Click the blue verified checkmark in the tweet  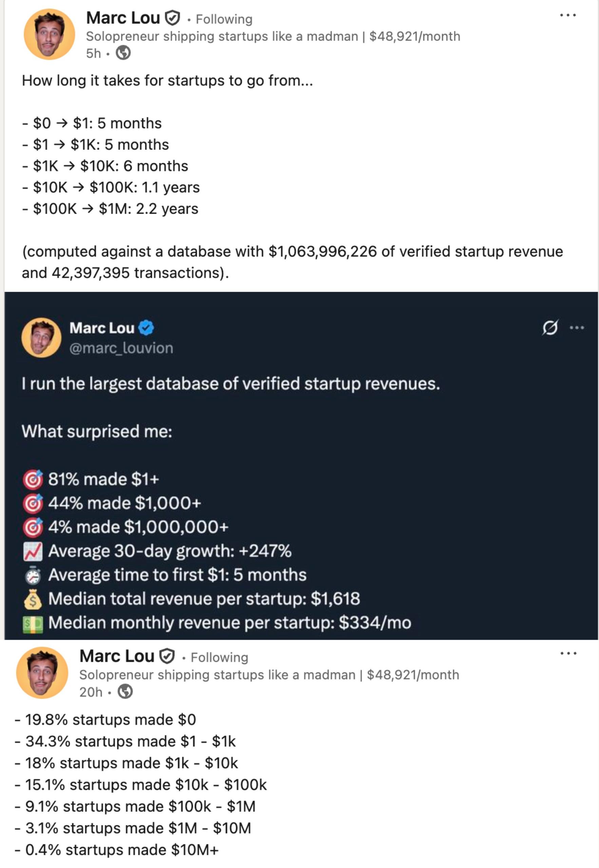(146, 328)
